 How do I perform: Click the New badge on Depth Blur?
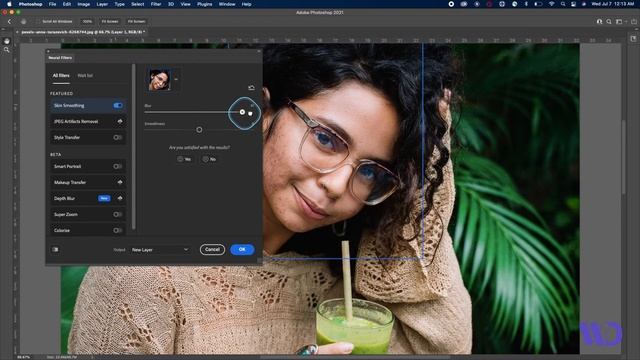(104, 198)
